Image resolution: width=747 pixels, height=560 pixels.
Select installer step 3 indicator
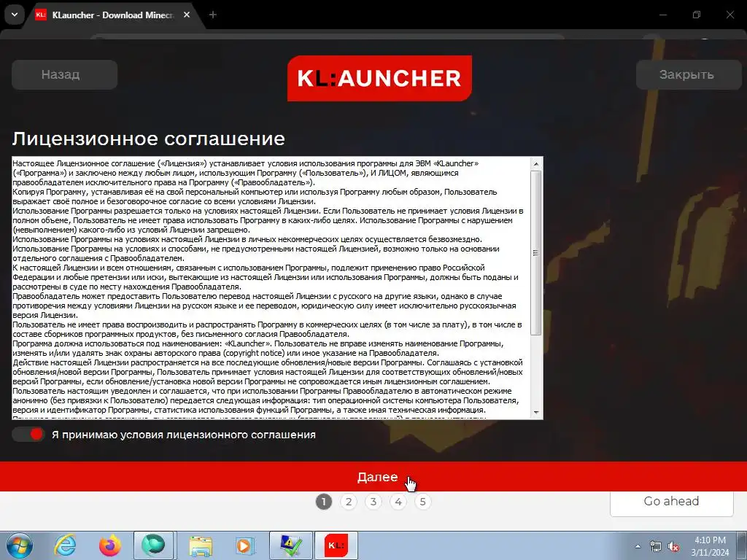[373, 502]
